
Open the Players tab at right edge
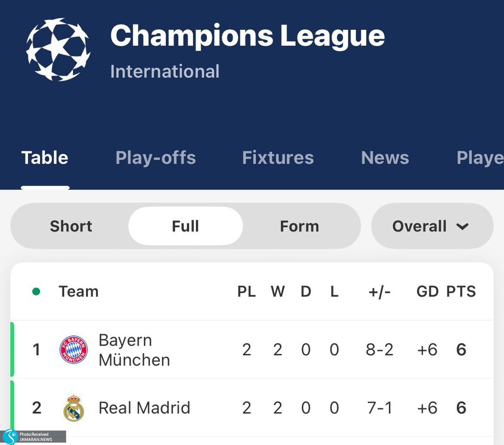pyautogui.click(x=480, y=158)
